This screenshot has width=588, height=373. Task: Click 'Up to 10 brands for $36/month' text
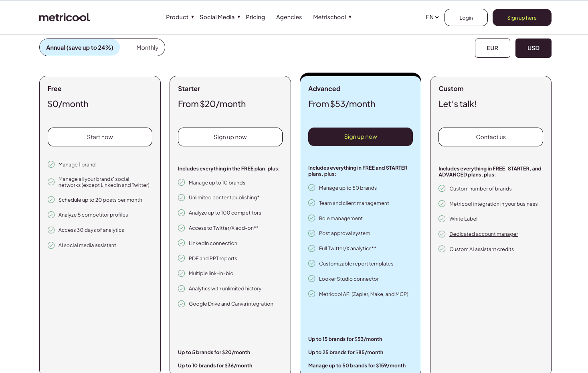click(x=215, y=365)
